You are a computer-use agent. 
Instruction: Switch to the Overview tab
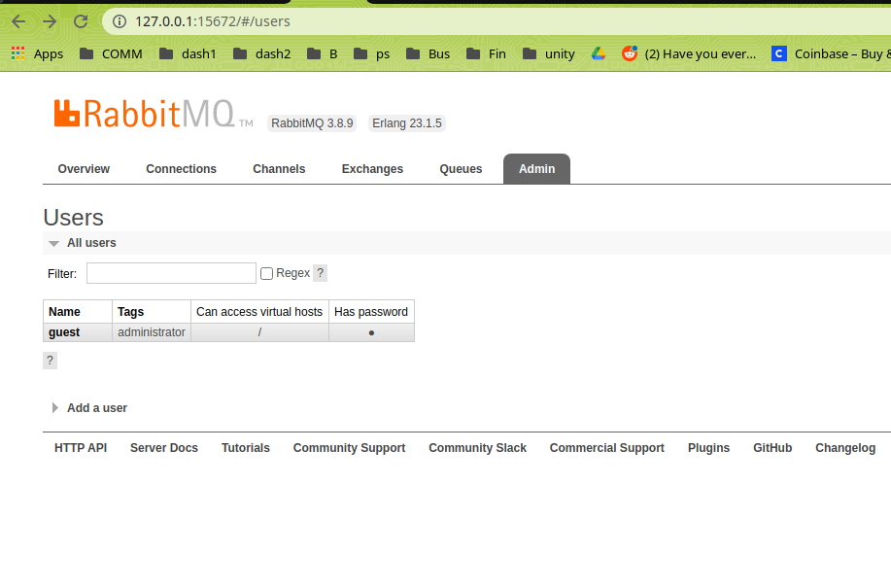[x=84, y=169]
